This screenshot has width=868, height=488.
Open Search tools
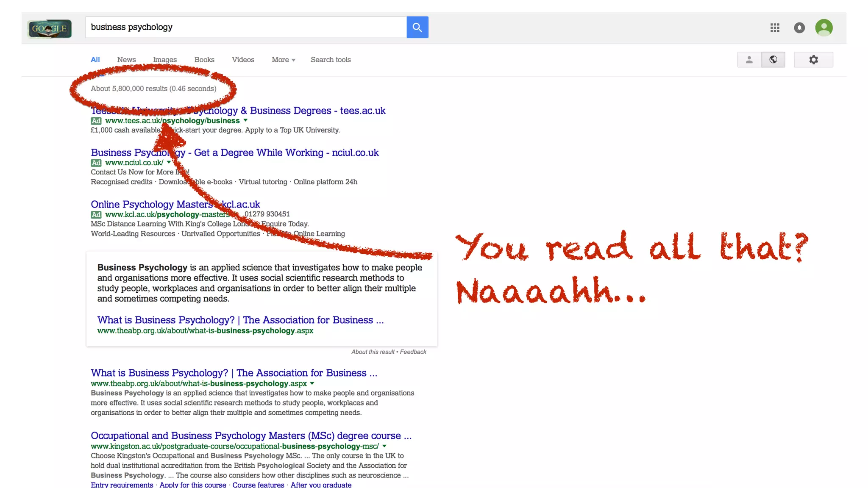tap(331, 60)
